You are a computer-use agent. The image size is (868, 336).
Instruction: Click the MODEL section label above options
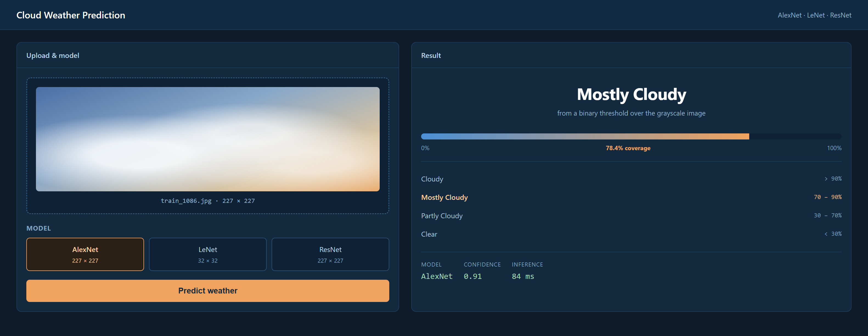[x=39, y=228]
